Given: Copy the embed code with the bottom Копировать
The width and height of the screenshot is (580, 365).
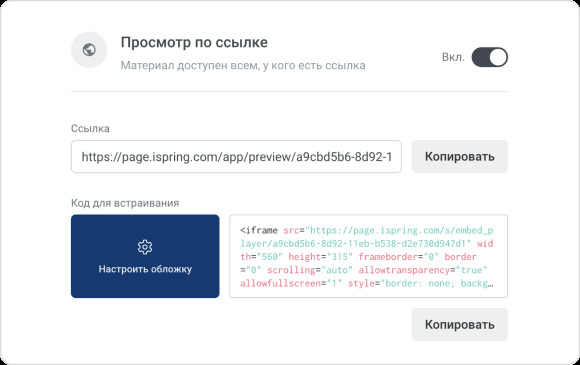Looking at the screenshot, I should 459,324.
